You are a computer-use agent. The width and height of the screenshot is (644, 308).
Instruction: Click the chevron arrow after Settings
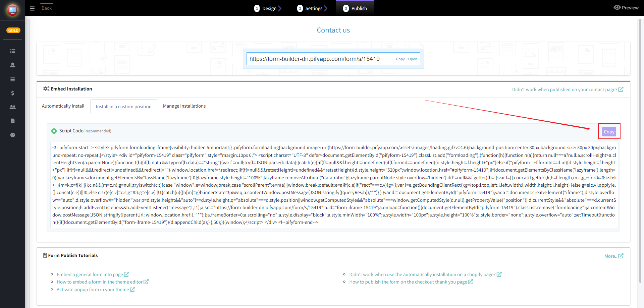click(x=325, y=8)
